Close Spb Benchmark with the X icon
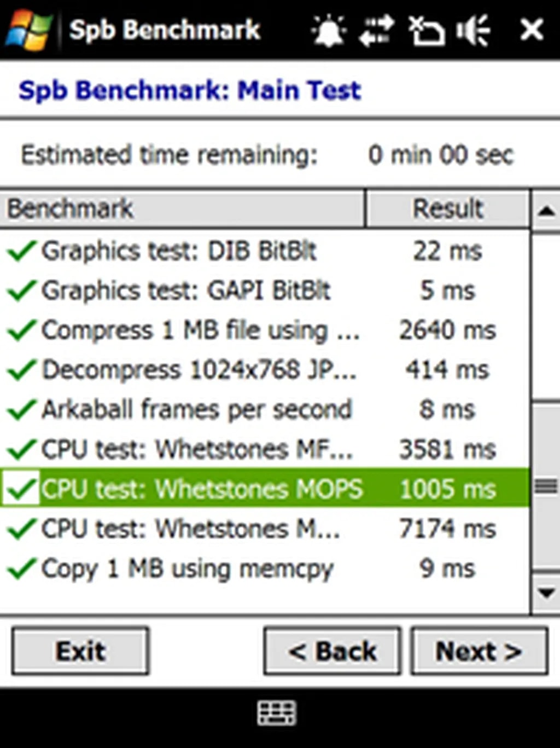 pyautogui.click(x=531, y=30)
